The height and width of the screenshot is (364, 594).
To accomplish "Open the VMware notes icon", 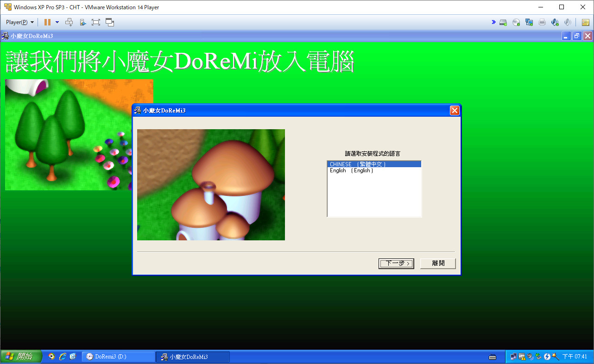I will [585, 22].
